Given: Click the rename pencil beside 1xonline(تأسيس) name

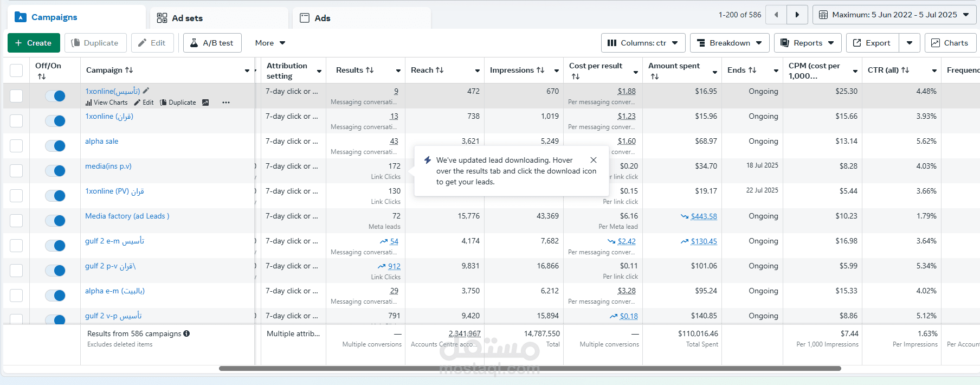Looking at the screenshot, I should [146, 91].
